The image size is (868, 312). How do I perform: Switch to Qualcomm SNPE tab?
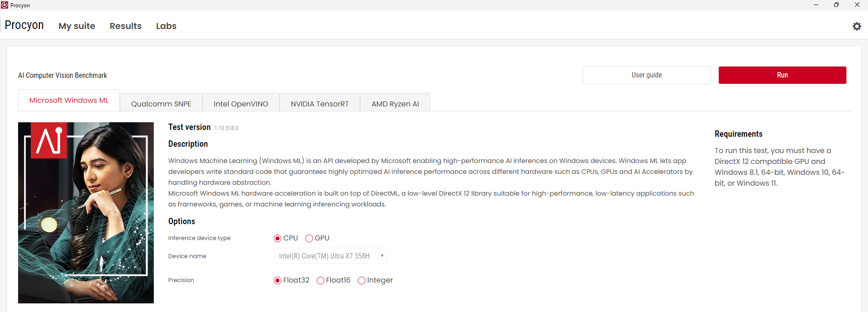click(161, 104)
